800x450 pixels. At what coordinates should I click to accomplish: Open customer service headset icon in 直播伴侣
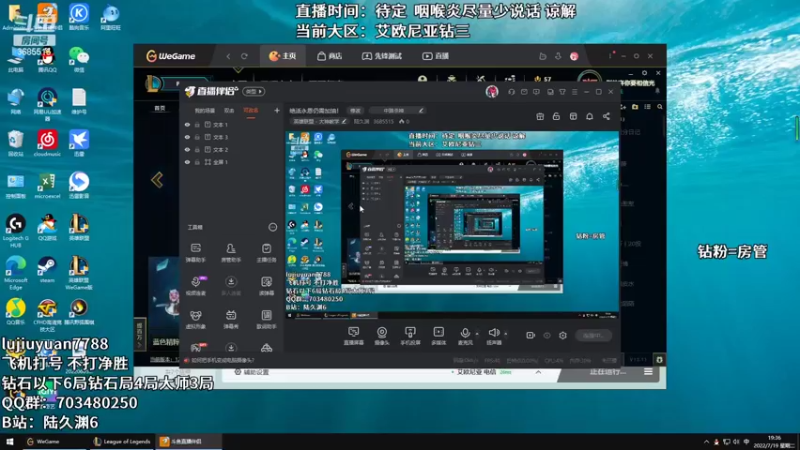click(511, 92)
